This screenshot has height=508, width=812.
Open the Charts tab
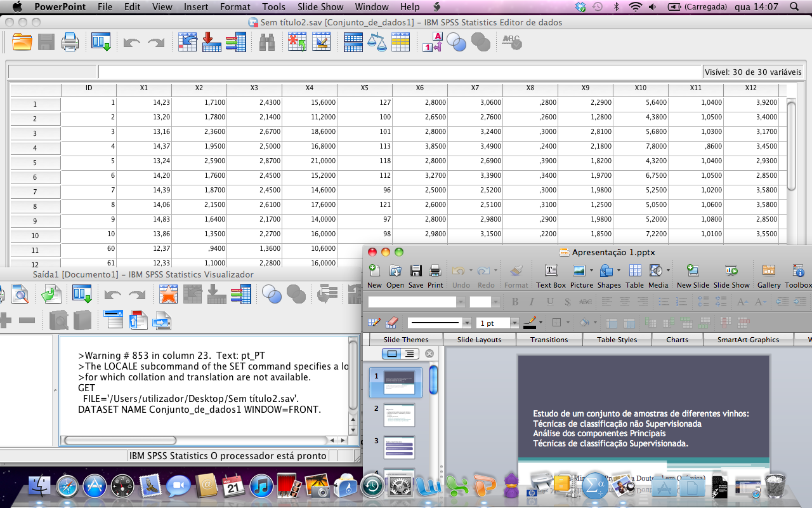tap(678, 340)
